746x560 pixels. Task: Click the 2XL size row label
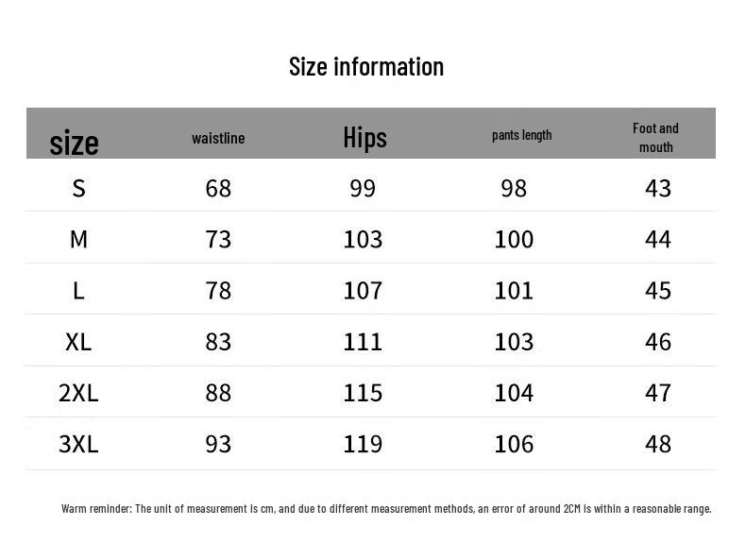[78, 392]
